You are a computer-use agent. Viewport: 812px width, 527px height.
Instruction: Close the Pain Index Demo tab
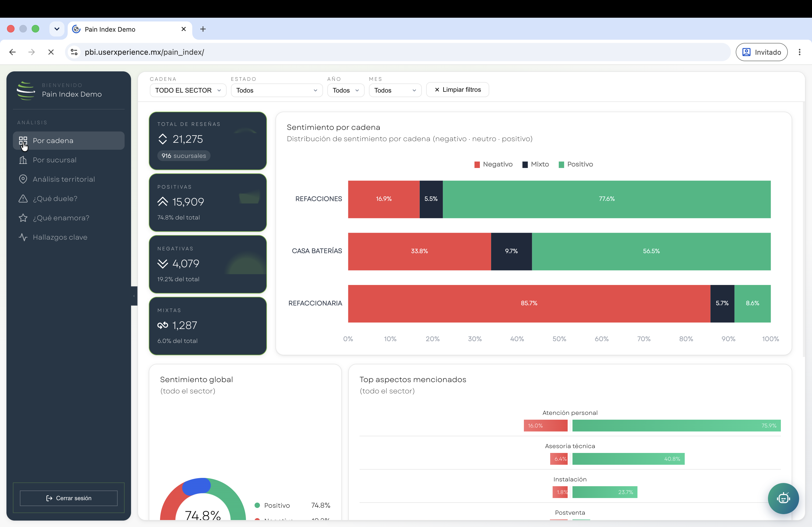coord(184,29)
